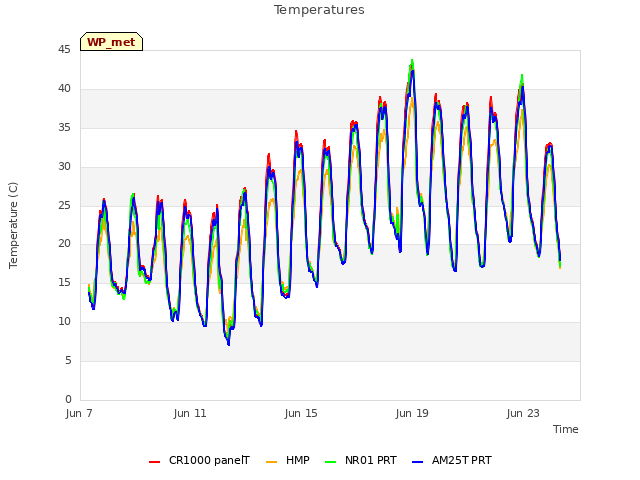Click the blue AM25T PRT legend swatch
Viewport: 640px width, 480px height.
pyautogui.click(x=418, y=462)
